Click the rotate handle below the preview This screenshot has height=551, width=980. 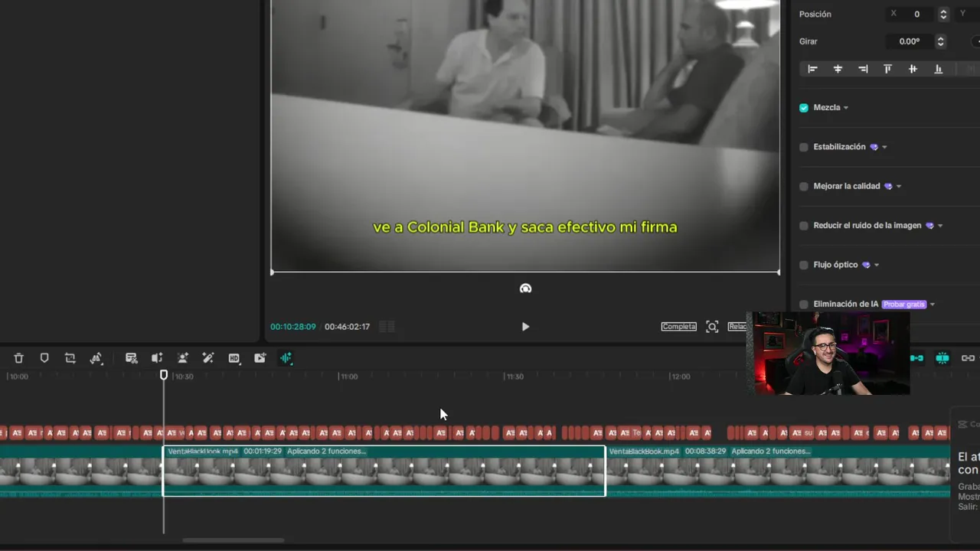click(525, 289)
